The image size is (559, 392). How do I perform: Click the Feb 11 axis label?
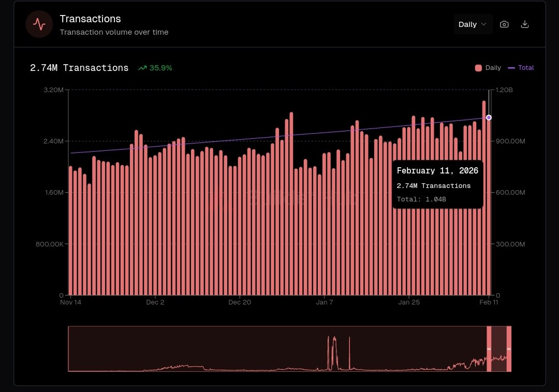click(489, 302)
